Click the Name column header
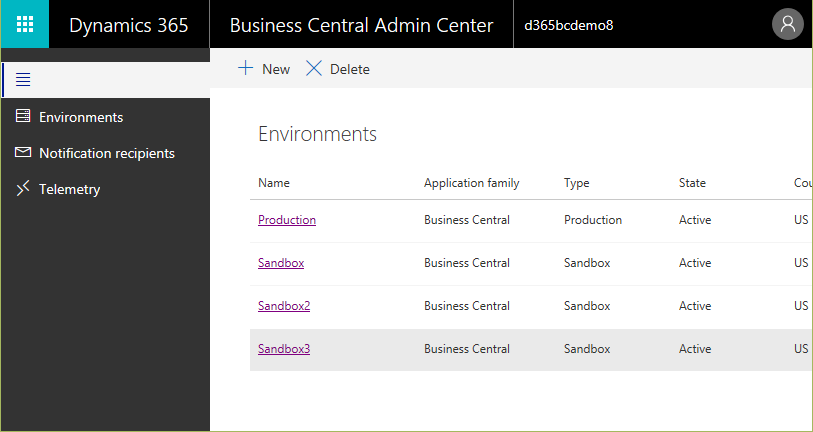Viewport: 813px width, 432px height. [x=274, y=183]
